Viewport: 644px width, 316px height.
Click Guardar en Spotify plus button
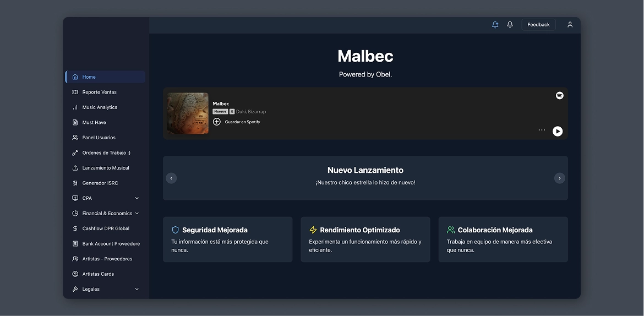click(217, 122)
